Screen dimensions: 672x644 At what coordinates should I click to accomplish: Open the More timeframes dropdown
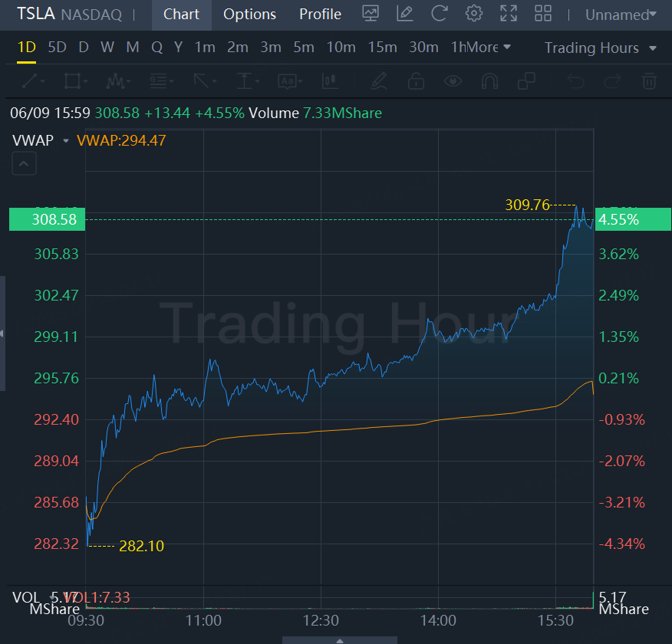489,48
